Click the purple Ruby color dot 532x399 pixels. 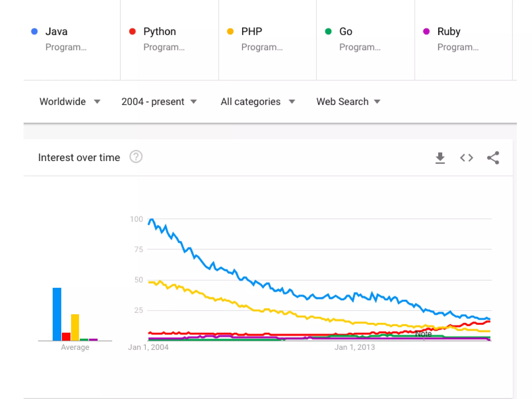[426, 31]
